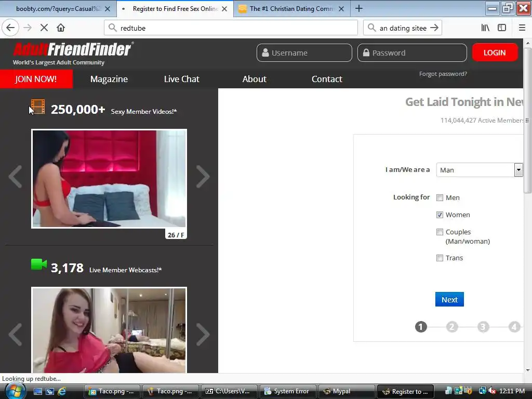The width and height of the screenshot is (532, 399).
Task: Open the Windows Start orb
Action: [15, 391]
